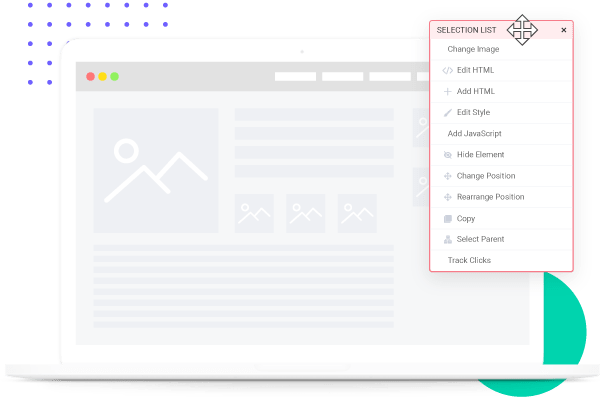Click the hierarchy icon beside Select Parent
The width and height of the screenshot is (600, 400).
(x=447, y=240)
